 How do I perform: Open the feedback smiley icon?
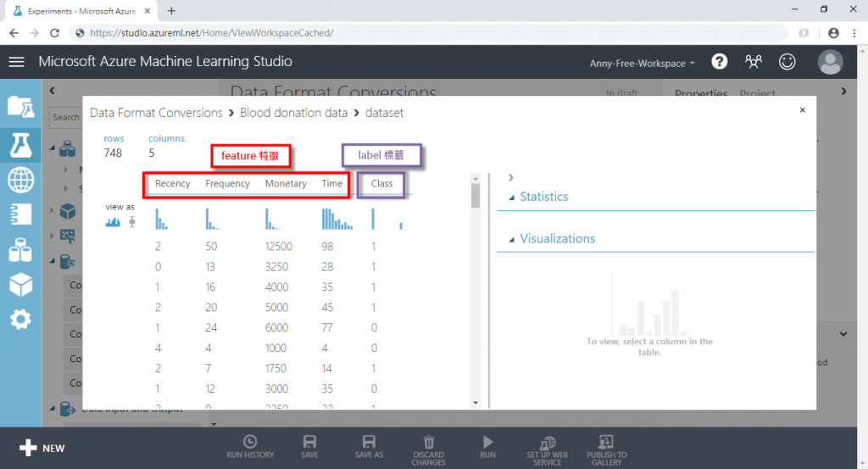tap(787, 61)
